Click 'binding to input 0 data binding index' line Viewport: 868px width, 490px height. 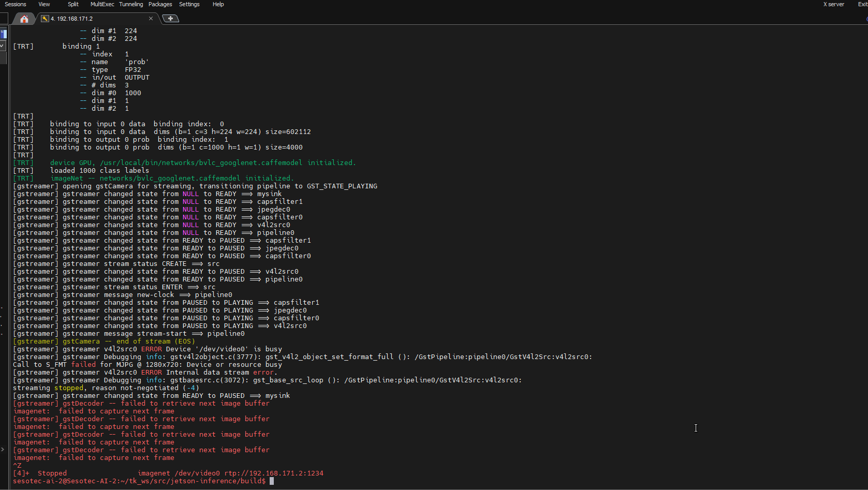119,124
